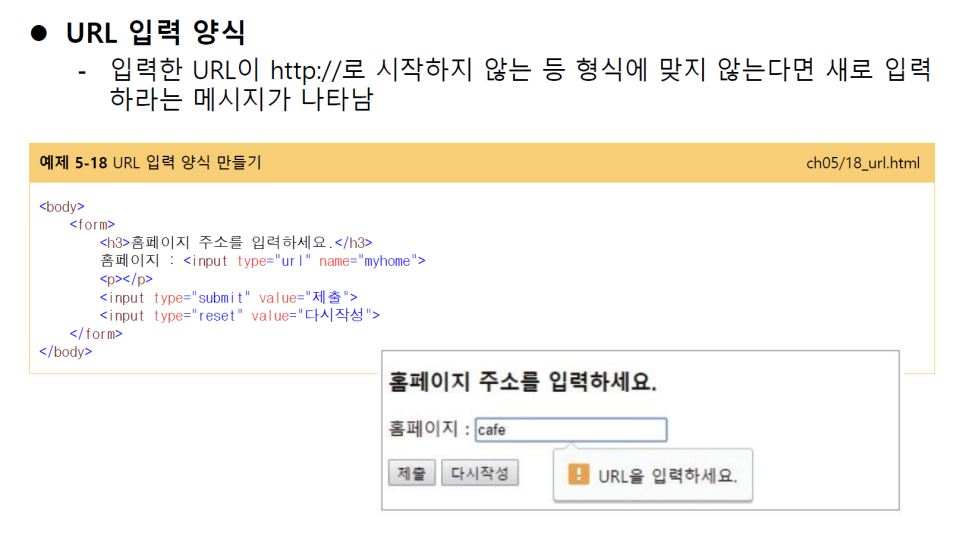Click the '홈페이지 주소를 입력하세요.' heading in preview
Viewport: 966px width, 543px height.
pos(522,382)
